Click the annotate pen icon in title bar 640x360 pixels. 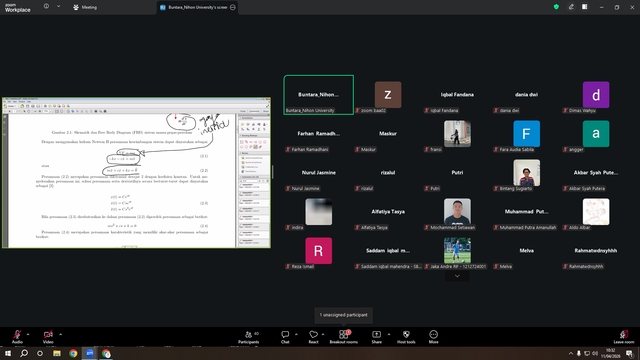pos(571,7)
